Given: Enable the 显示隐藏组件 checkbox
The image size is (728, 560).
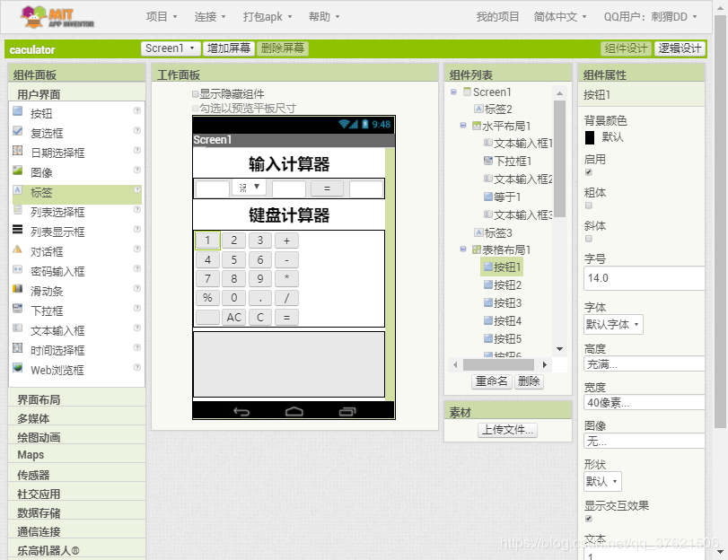Looking at the screenshot, I should tap(196, 93).
